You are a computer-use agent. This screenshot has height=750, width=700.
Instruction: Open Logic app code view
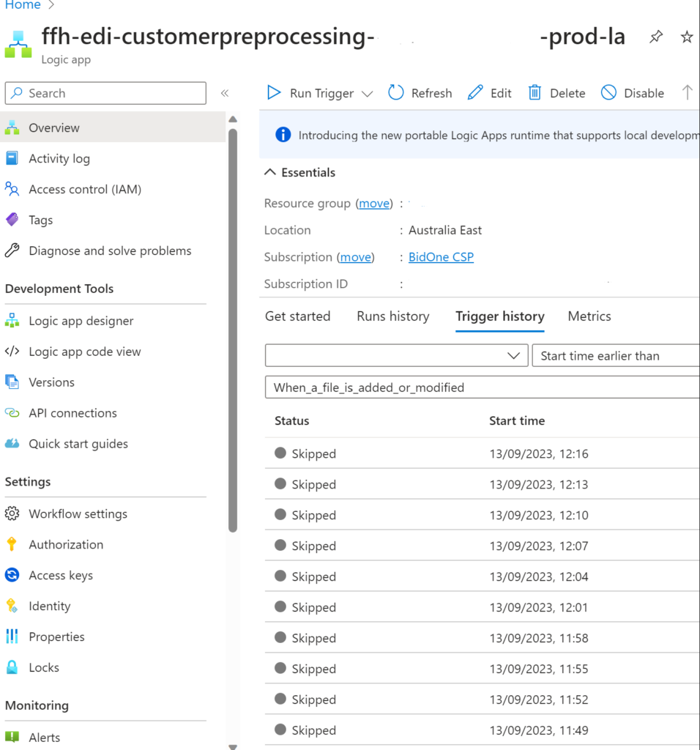[85, 352]
